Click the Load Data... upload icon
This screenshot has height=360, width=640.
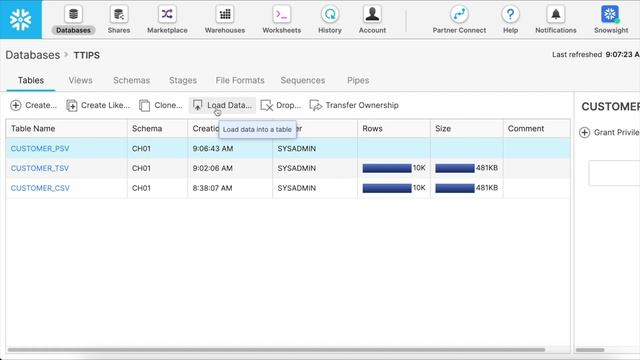(198, 105)
